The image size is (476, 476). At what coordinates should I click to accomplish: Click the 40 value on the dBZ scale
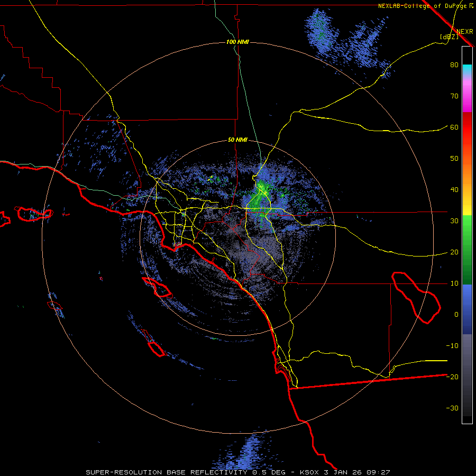click(x=454, y=190)
